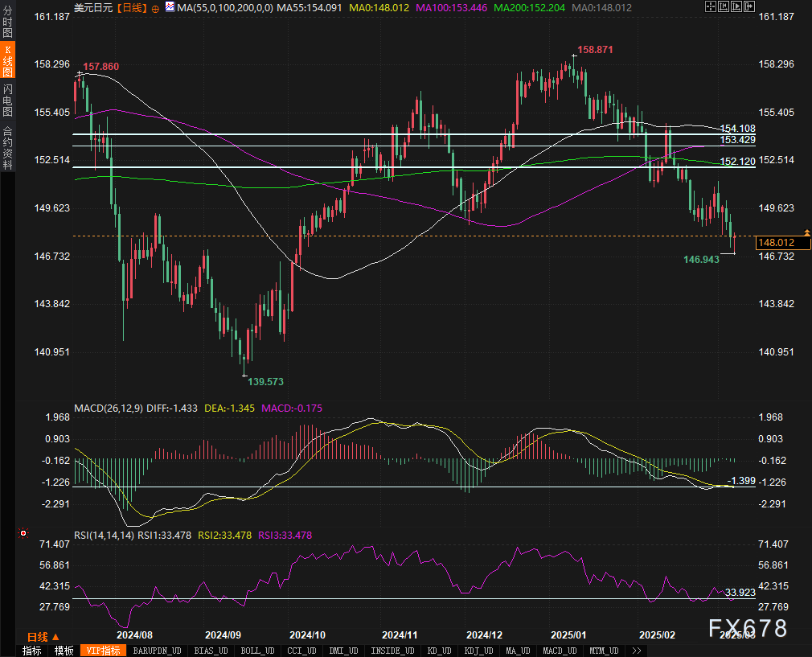
Task: Open the 闪电图 view
Action: (x=7, y=101)
